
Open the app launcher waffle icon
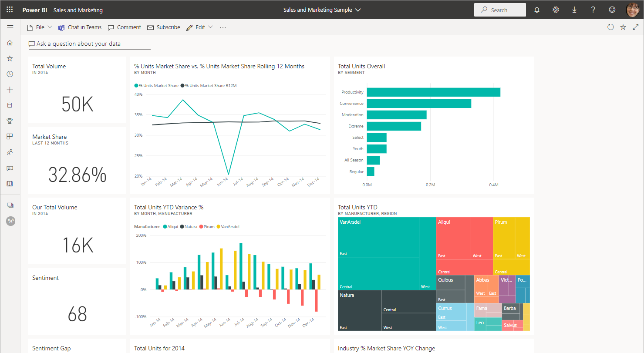pyautogui.click(x=10, y=10)
